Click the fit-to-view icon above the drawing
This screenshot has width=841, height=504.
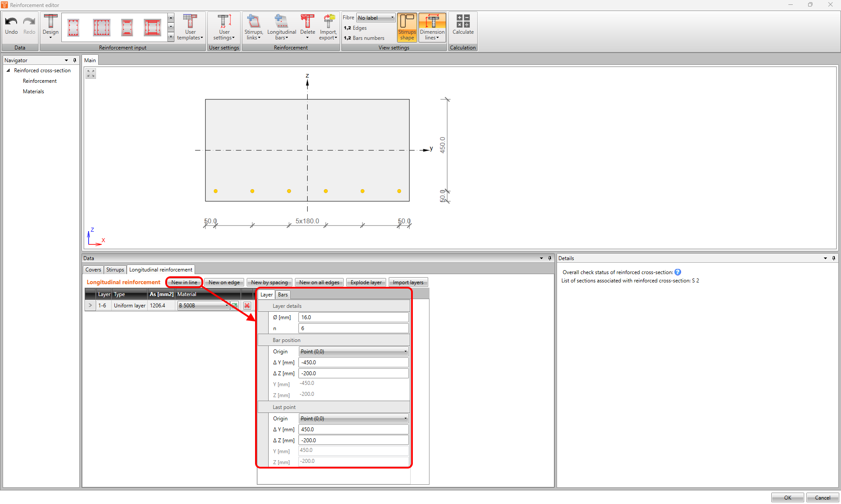90,73
